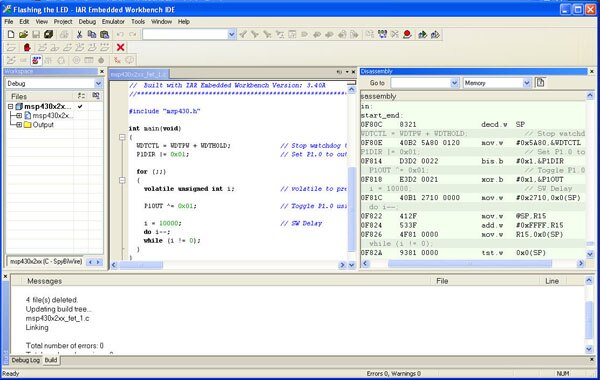Open the Window menu

click(x=161, y=22)
